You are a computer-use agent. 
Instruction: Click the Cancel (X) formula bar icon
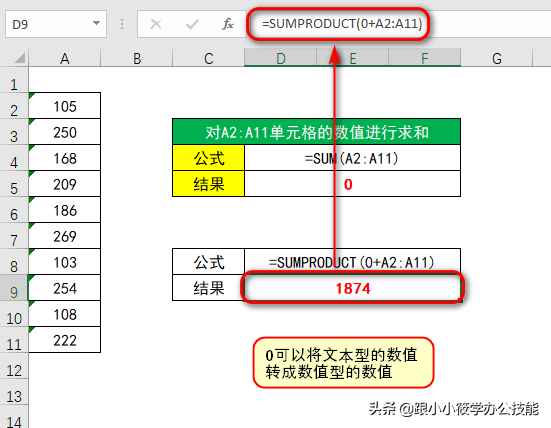click(156, 24)
